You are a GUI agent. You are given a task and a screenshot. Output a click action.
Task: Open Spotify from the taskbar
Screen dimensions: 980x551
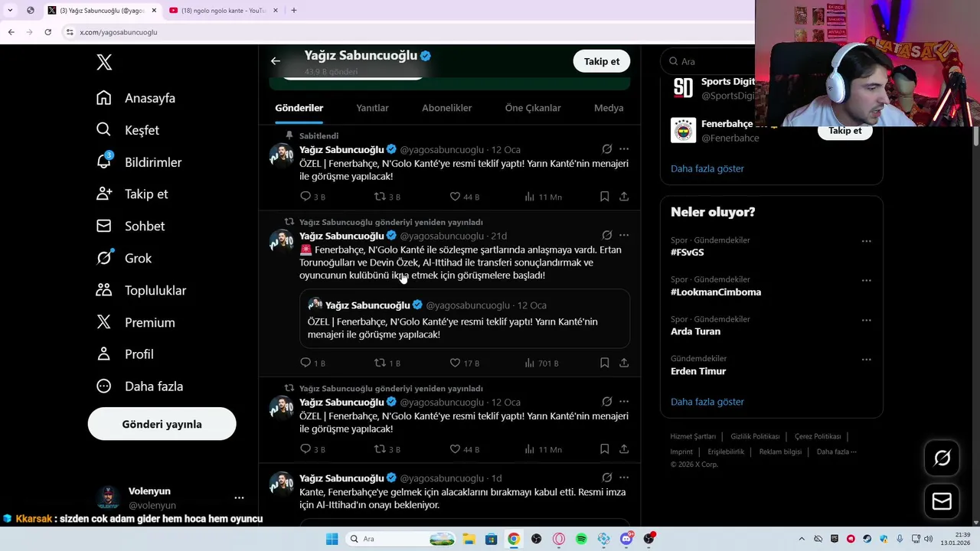[x=581, y=539]
